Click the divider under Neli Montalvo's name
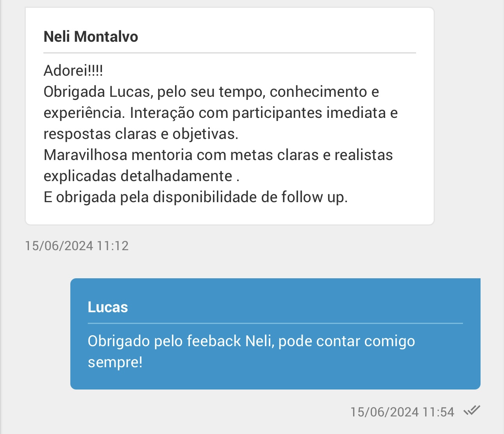 pyautogui.click(x=229, y=53)
